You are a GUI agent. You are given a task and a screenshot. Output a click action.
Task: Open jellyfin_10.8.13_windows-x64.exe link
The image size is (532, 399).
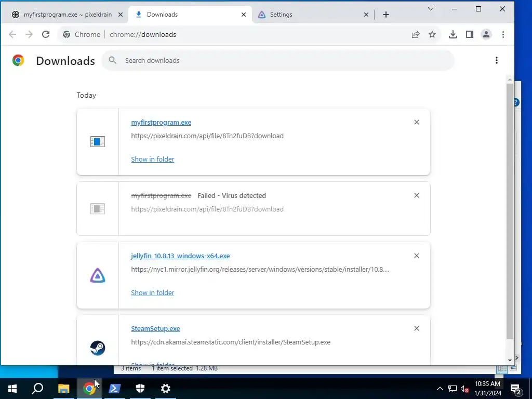pos(180,256)
